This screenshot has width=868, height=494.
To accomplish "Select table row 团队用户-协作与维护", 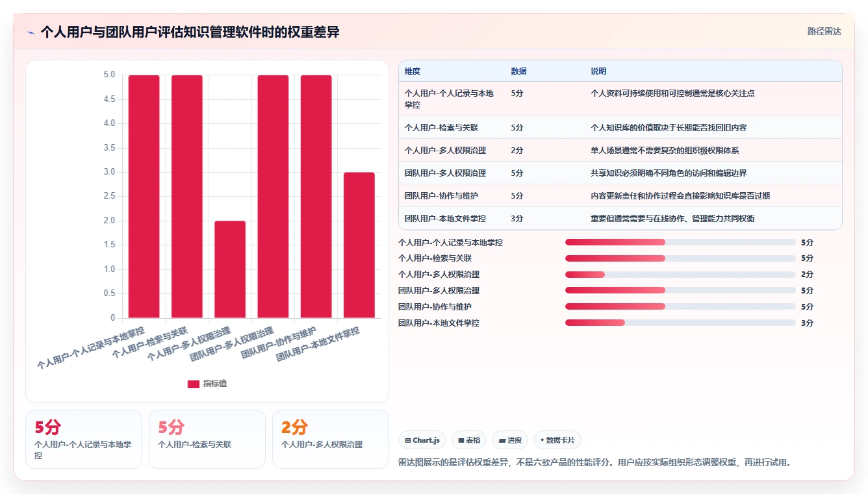I will click(x=620, y=196).
